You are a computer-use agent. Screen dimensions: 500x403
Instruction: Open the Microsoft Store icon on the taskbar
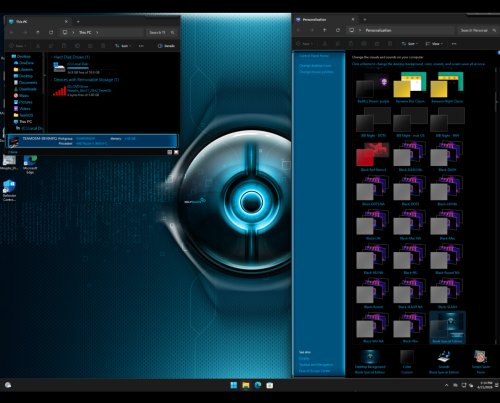[270, 385]
